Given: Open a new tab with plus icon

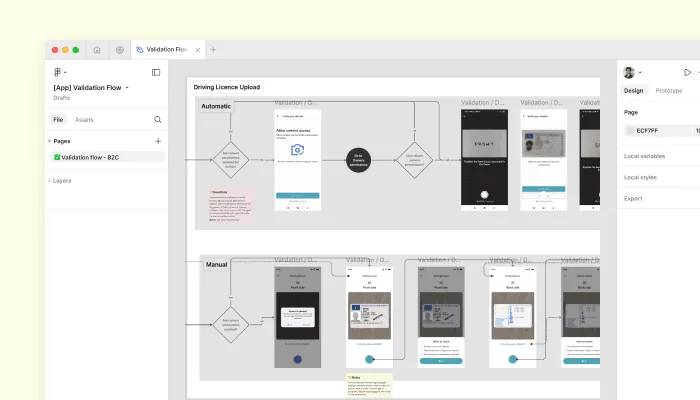Looking at the screenshot, I should 213,50.
